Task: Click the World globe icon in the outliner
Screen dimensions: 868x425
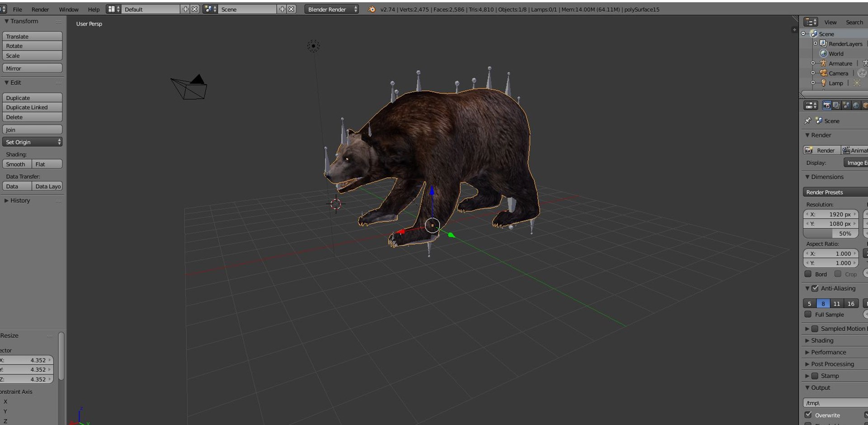Action: (824, 53)
